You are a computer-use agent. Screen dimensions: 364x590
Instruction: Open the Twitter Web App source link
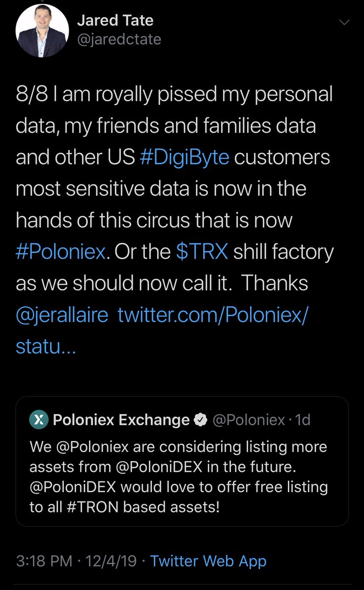coord(208,561)
